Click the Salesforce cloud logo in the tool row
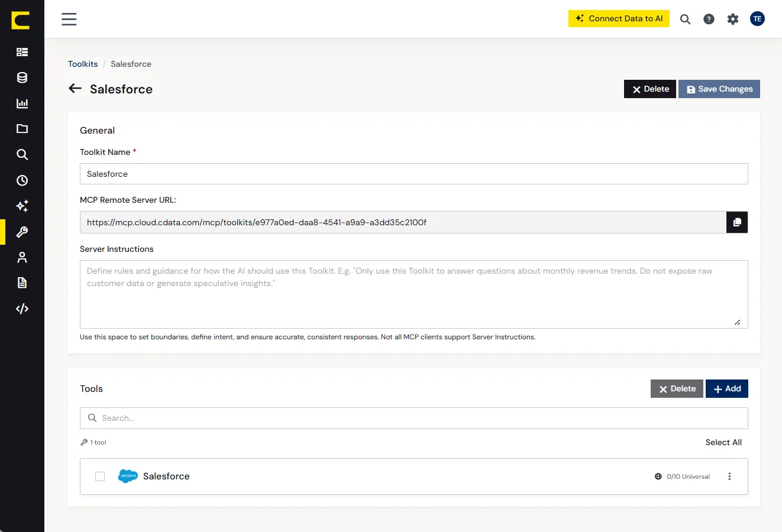Screen dimensions: 782x532 [x=128, y=476]
